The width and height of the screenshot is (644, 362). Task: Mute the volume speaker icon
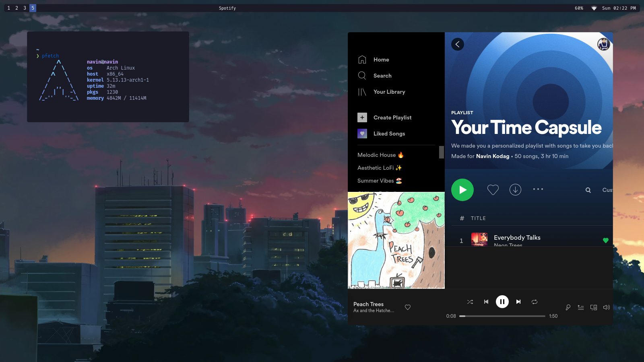click(x=607, y=307)
